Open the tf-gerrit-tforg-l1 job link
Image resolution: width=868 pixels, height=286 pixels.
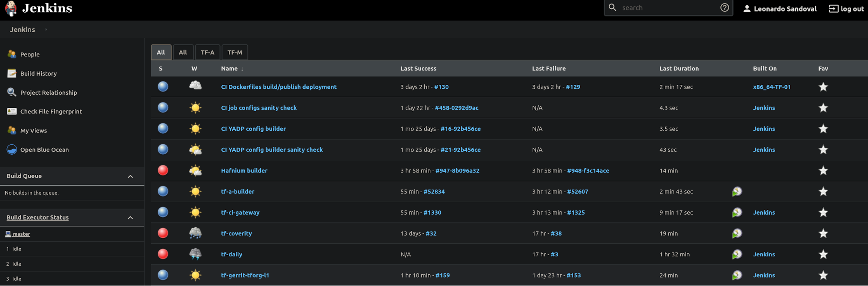[x=245, y=275]
